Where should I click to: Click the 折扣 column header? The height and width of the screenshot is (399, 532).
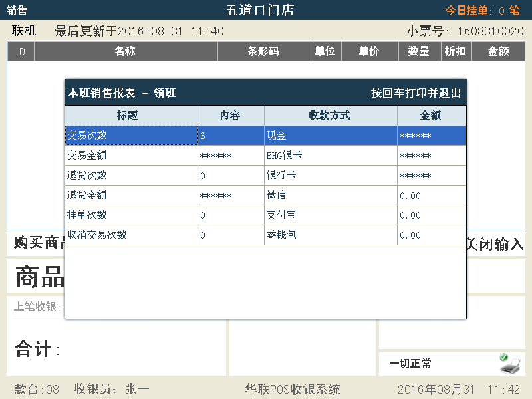click(456, 51)
